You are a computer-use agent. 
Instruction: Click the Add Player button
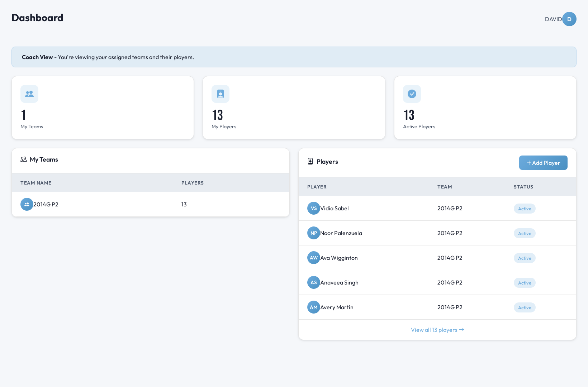[x=543, y=163]
